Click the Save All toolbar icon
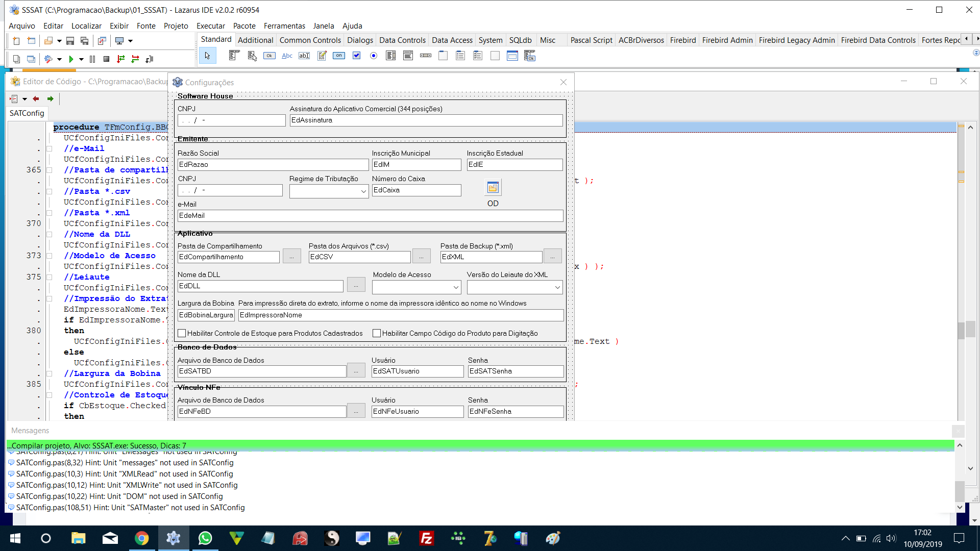This screenshot has width=980, height=551. point(85,41)
